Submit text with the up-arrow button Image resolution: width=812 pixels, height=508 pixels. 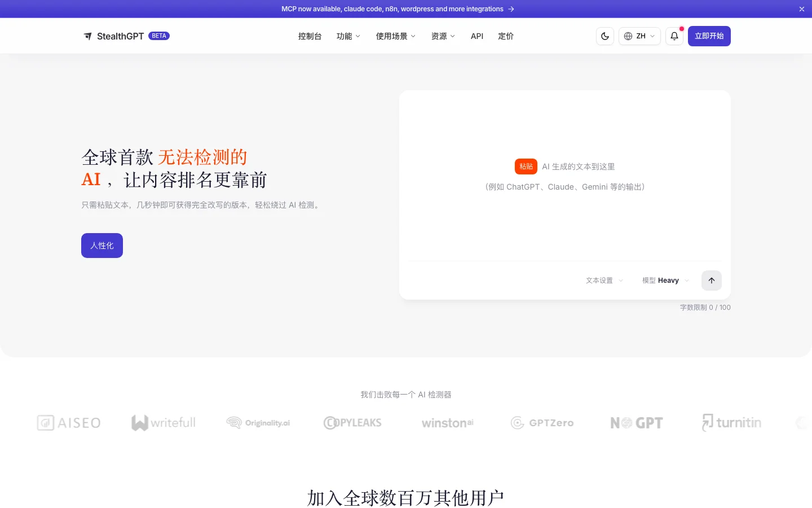712,281
